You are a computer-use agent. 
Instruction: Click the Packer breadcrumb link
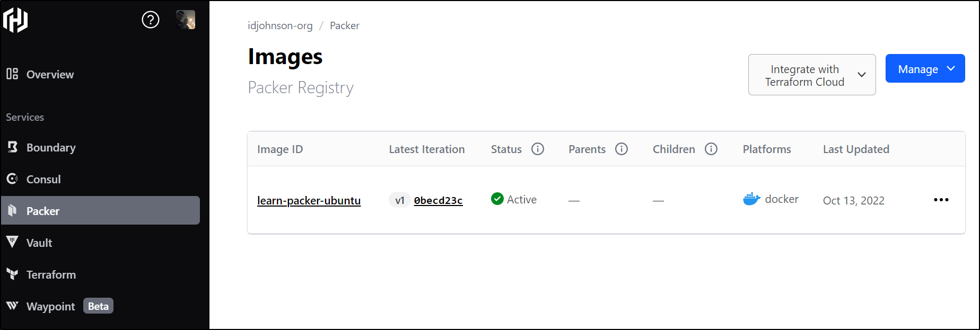pyautogui.click(x=345, y=25)
